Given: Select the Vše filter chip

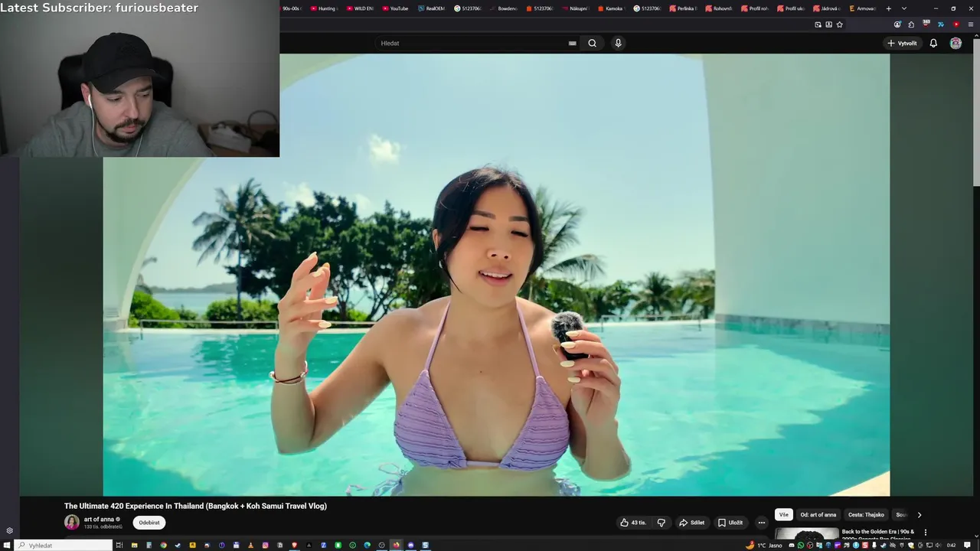Looking at the screenshot, I should [783, 515].
